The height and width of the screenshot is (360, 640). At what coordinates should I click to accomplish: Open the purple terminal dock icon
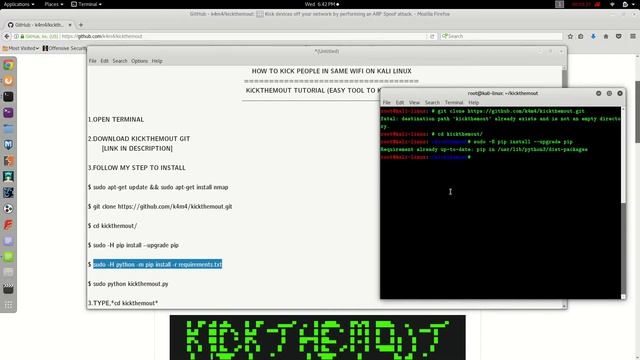click(8, 113)
